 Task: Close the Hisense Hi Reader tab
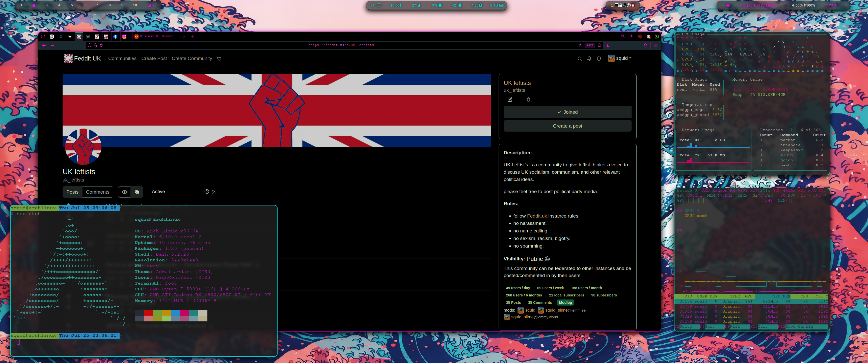tap(184, 36)
